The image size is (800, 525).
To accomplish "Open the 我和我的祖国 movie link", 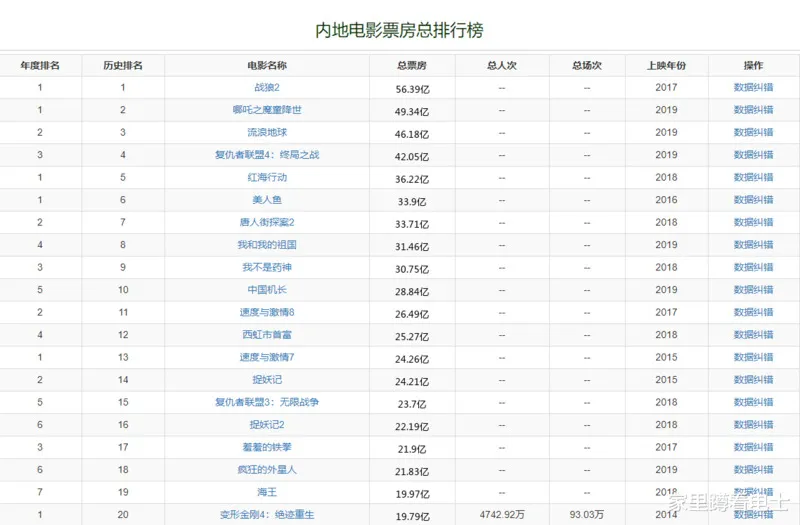I will pyautogui.click(x=267, y=244).
